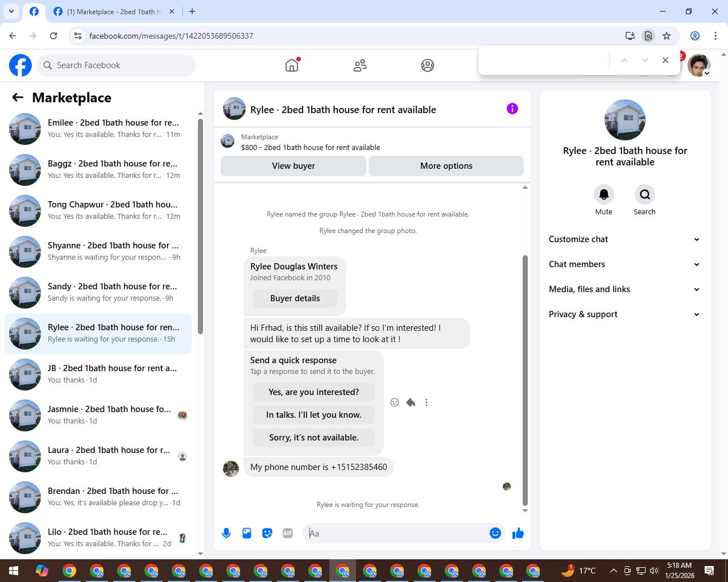728x582 pixels.
Task: Open more options three-dot menu beside message
Action: tap(427, 402)
